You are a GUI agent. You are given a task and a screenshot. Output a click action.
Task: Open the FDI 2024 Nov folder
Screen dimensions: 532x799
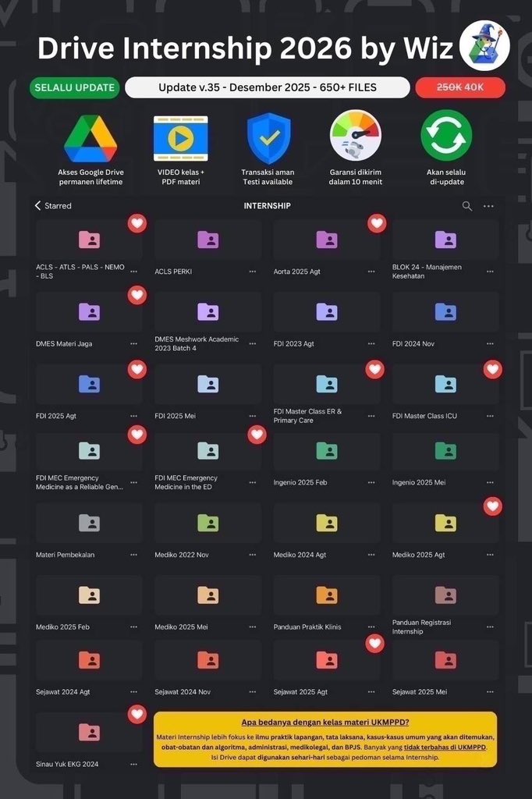coord(445,321)
